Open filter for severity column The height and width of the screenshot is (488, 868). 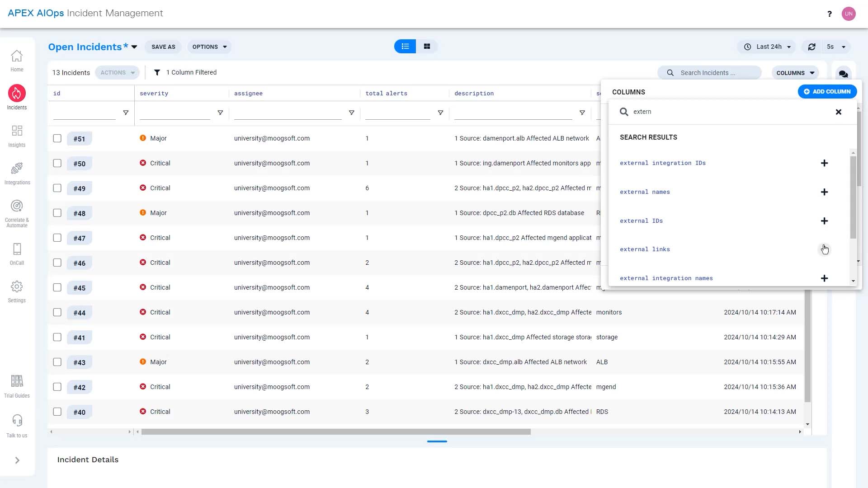(x=220, y=113)
